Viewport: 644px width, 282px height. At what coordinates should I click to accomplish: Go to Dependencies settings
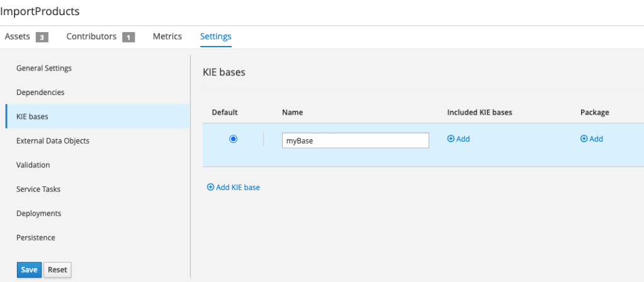tap(40, 93)
